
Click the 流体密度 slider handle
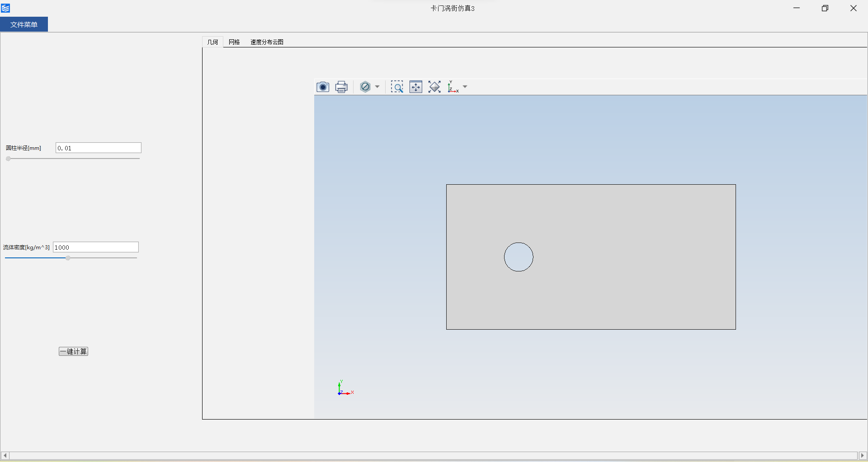point(68,258)
